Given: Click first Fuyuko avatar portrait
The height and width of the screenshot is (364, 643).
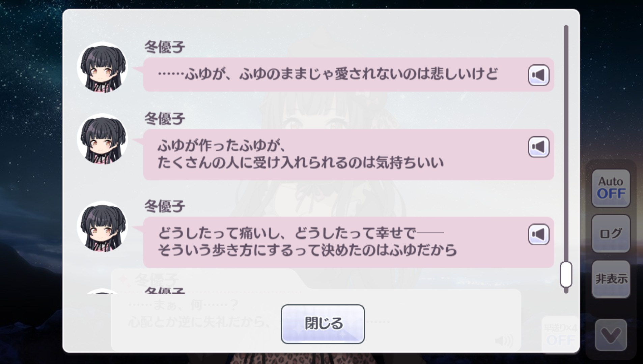Looking at the screenshot, I should 103,67.
